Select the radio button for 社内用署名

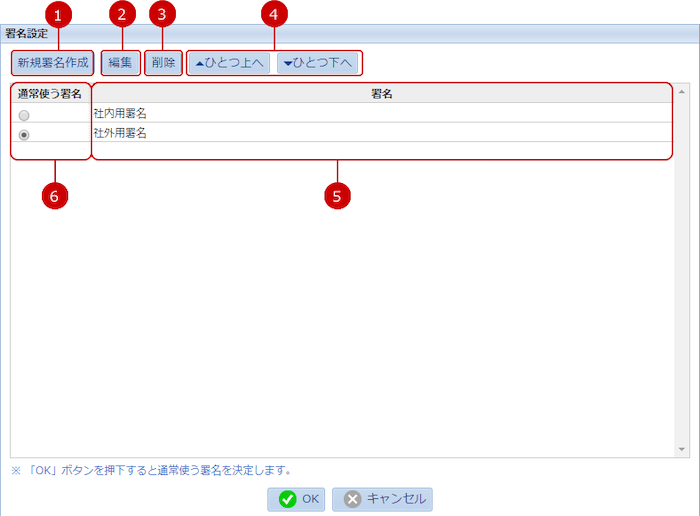(x=24, y=115)
